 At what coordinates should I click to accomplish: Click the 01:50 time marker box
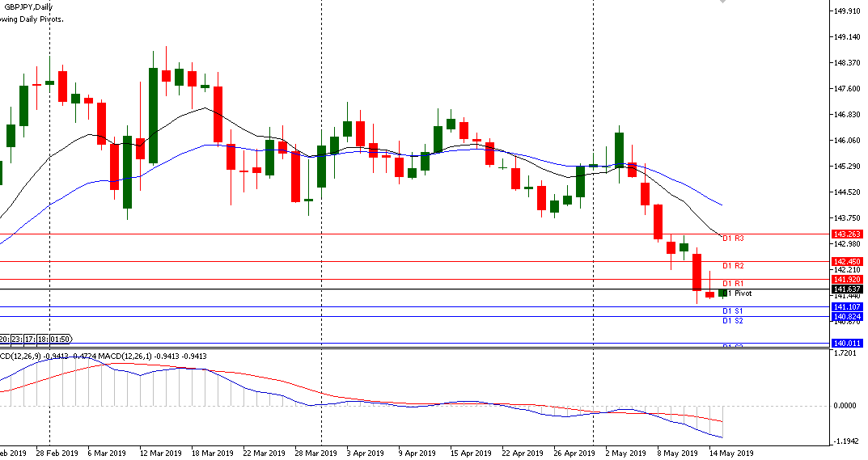click(x=60, y=339)
